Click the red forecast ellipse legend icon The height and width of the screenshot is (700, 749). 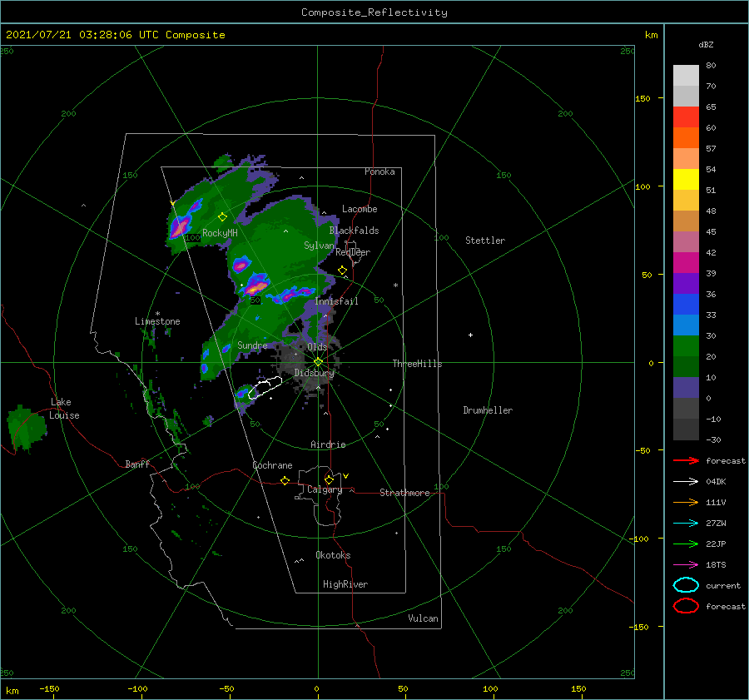tap(686, 606)
